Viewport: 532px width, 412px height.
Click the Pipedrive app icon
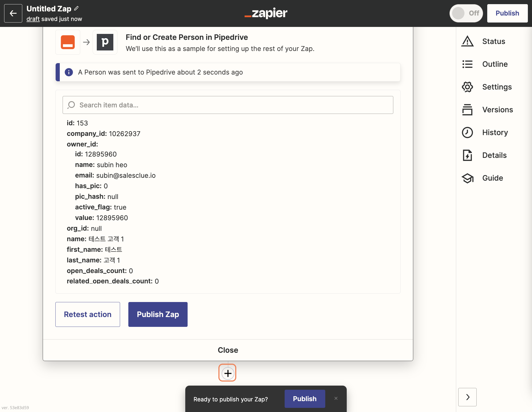pos(105,42)
